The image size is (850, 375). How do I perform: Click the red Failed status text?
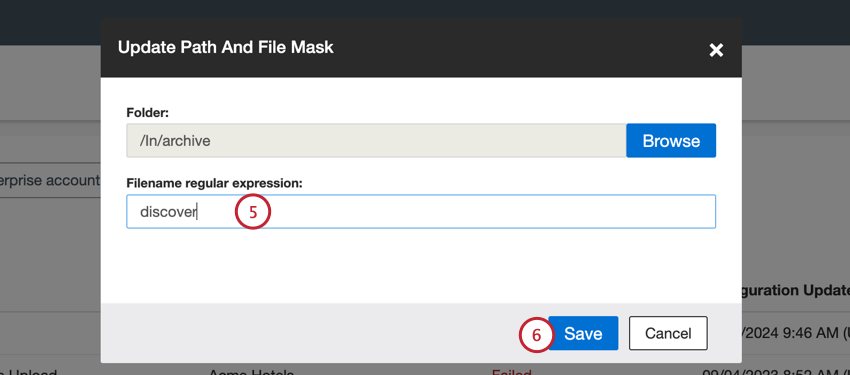point(511,372)
